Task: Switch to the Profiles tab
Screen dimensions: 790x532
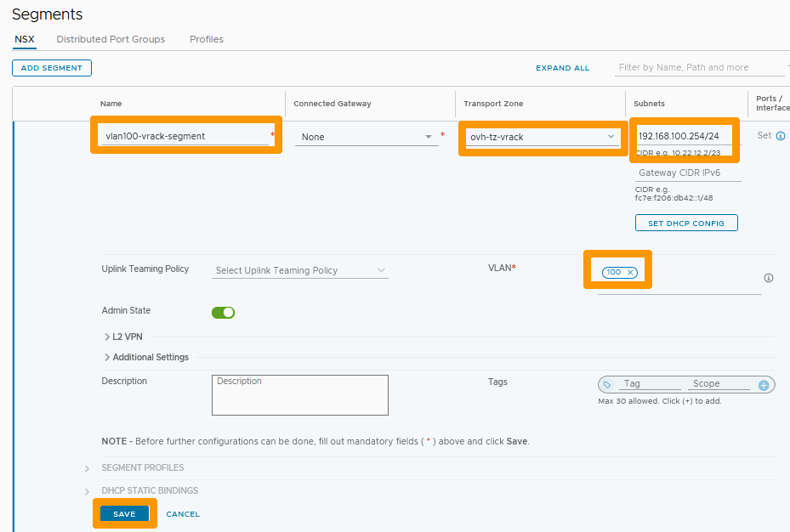Action: (206, 39)
